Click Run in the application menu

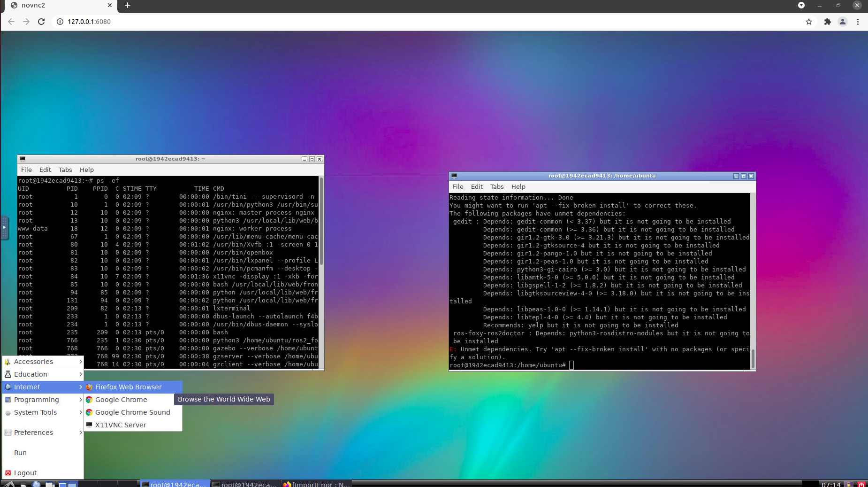[20, 452]
